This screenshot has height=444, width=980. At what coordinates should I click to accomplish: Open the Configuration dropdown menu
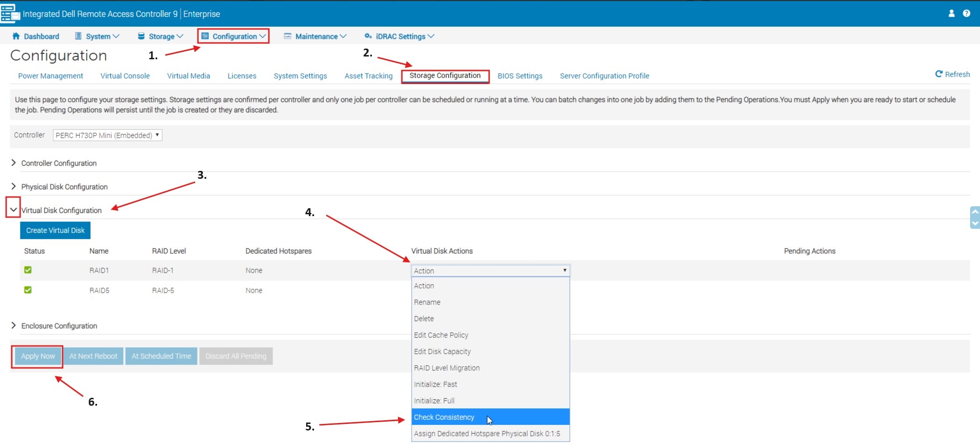coord(233,36)
